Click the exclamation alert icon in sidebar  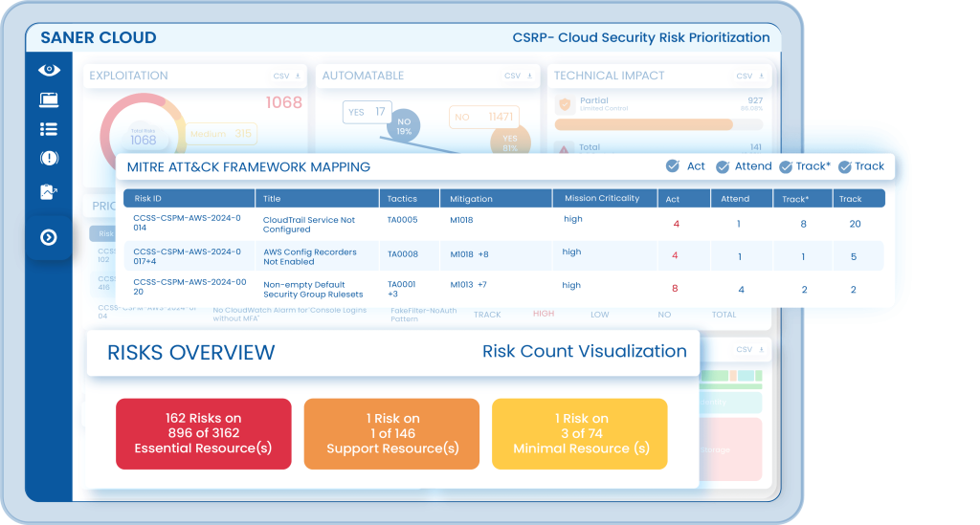pos(49,159)
